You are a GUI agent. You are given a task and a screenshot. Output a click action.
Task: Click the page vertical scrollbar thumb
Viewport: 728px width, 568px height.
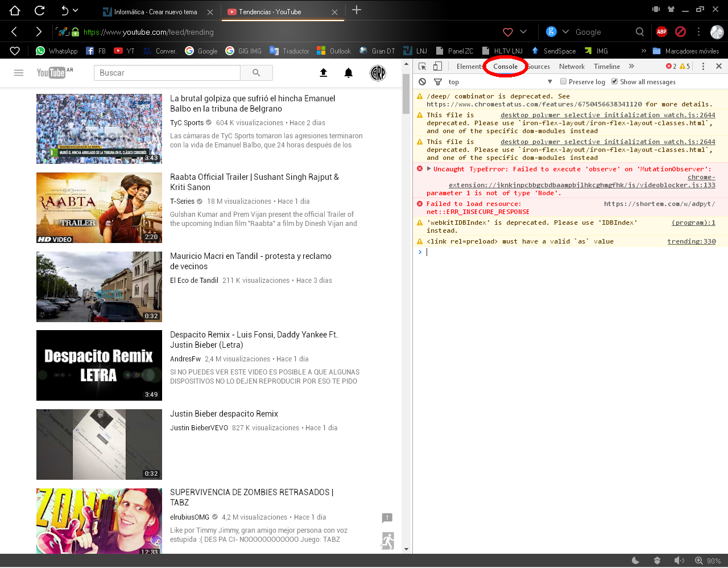[x=406, y=94]
